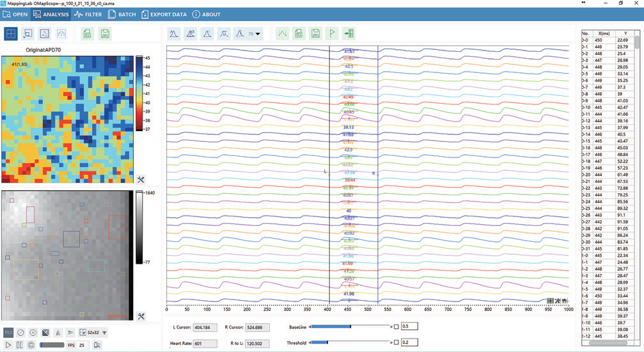The height and width of the screenshot is (352, 644).
Task: Open grayscale image settings wrench icon
Action: point(141,316)
